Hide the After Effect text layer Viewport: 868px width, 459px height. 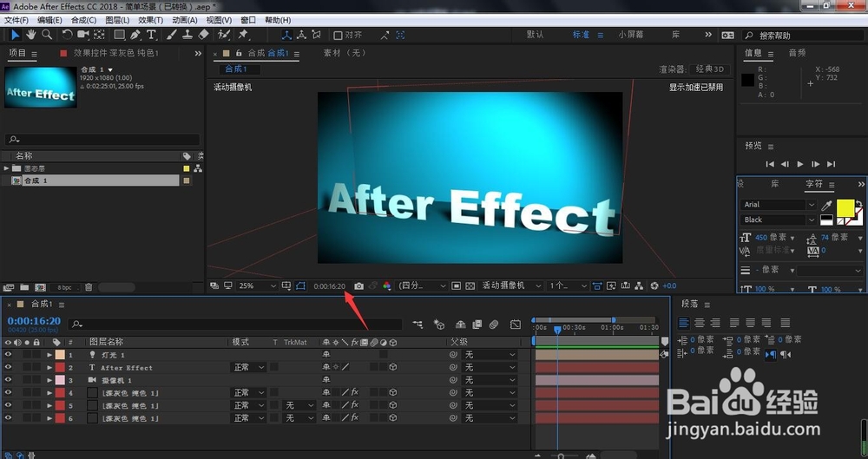[x=8, y=367]
